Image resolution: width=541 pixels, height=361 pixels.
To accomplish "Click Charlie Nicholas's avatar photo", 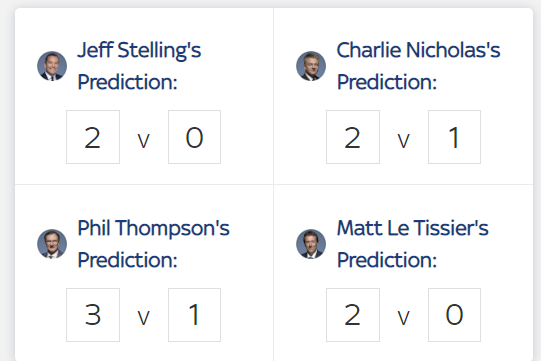I will [x=311, y=66].
